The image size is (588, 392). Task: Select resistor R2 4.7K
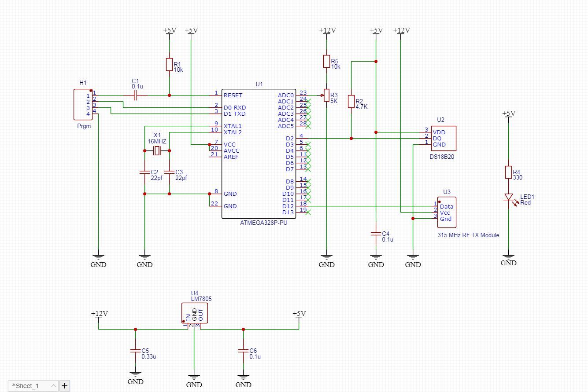351,101
